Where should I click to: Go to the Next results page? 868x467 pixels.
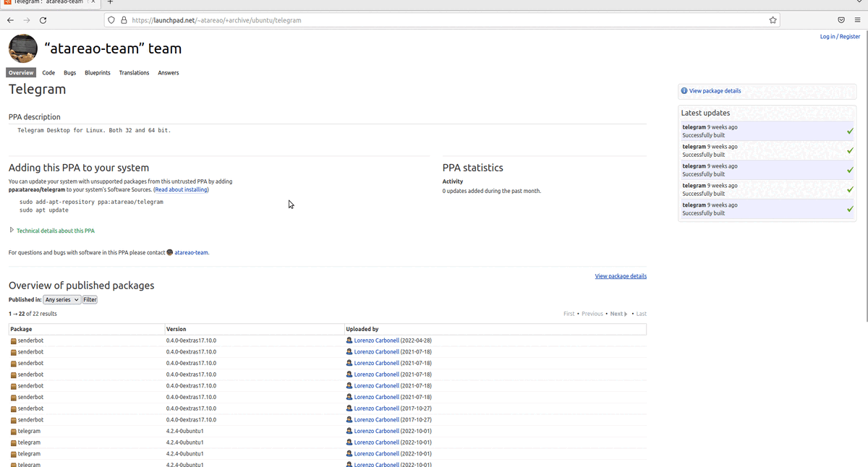[618, 314]
